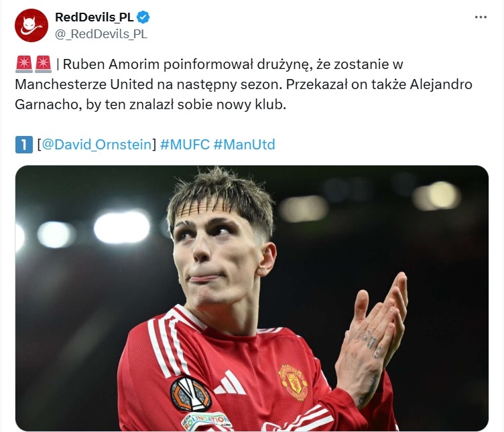
Task: Click the words "Ruben Amorim" in tweet
Action: tap(111, 64)
